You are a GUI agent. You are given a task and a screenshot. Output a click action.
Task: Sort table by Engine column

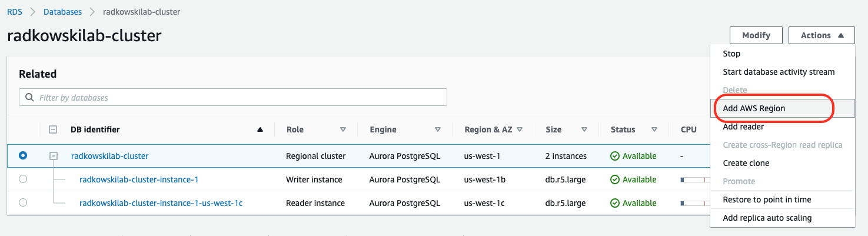437,129
